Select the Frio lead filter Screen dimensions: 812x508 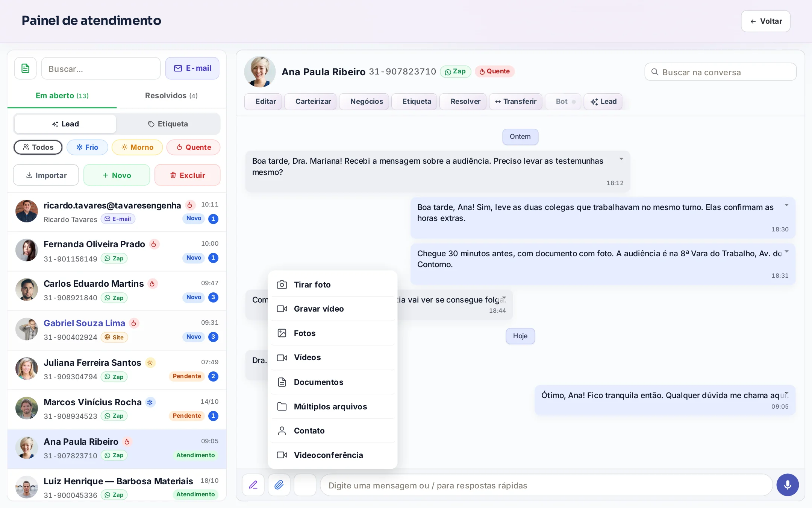click(87, 147)
